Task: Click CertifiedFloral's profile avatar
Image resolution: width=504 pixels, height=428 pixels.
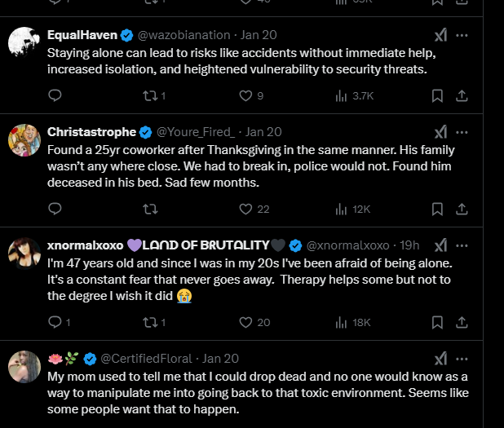Action: pos(25,367)
